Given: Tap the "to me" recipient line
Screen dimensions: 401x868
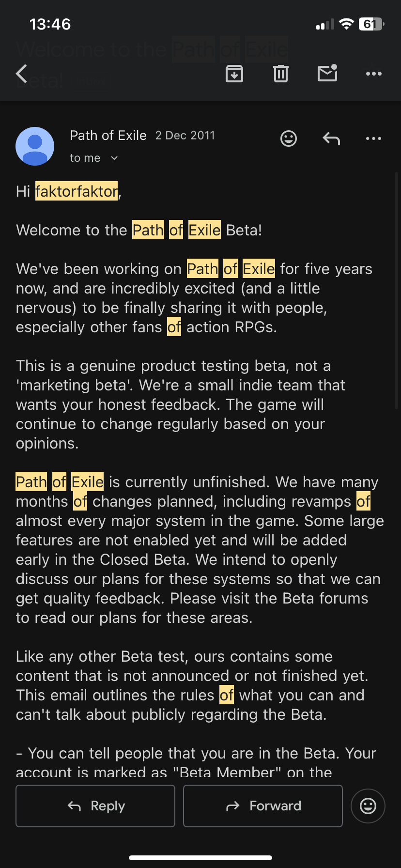Looking at the screenshot, I should point(85,158).
